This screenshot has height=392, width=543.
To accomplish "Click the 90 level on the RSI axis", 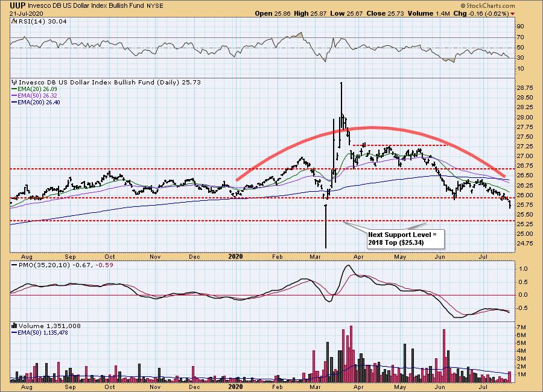I will pyautogui.click(x=520, y=27).
